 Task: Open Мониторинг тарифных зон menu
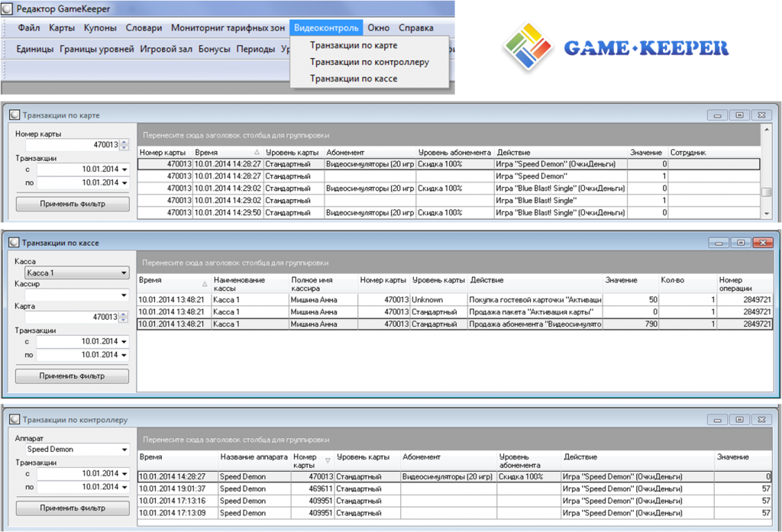tap(228, 28)
